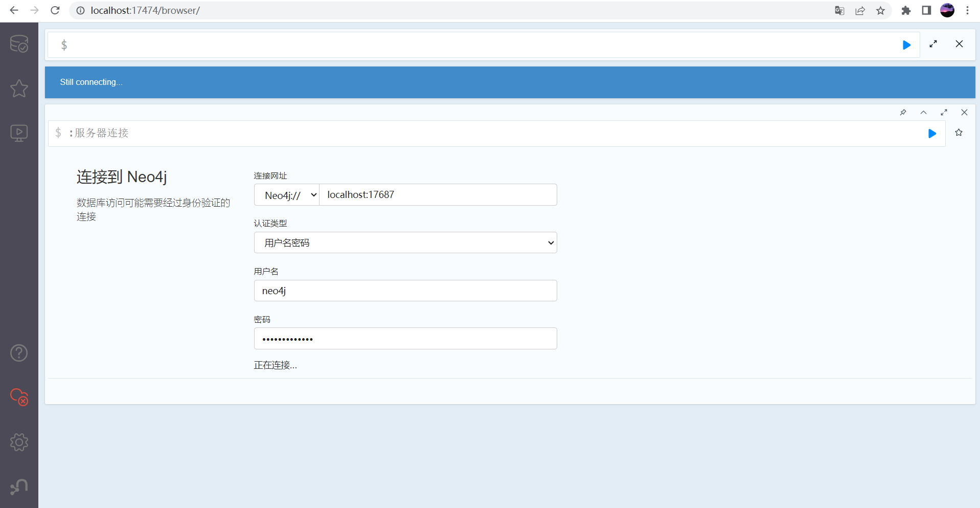Pin the server connection frame
The height and width of the screenshot is (508, 980).
tap(903, 113)
